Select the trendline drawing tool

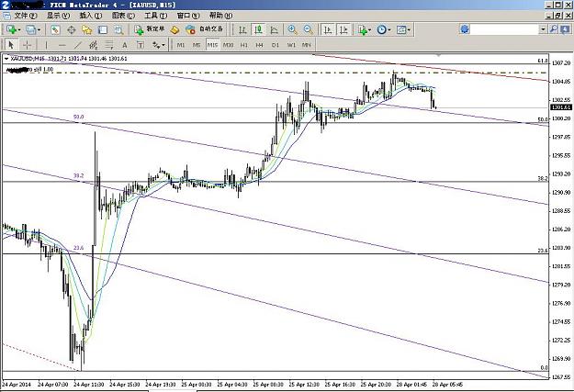coord(78,45)
